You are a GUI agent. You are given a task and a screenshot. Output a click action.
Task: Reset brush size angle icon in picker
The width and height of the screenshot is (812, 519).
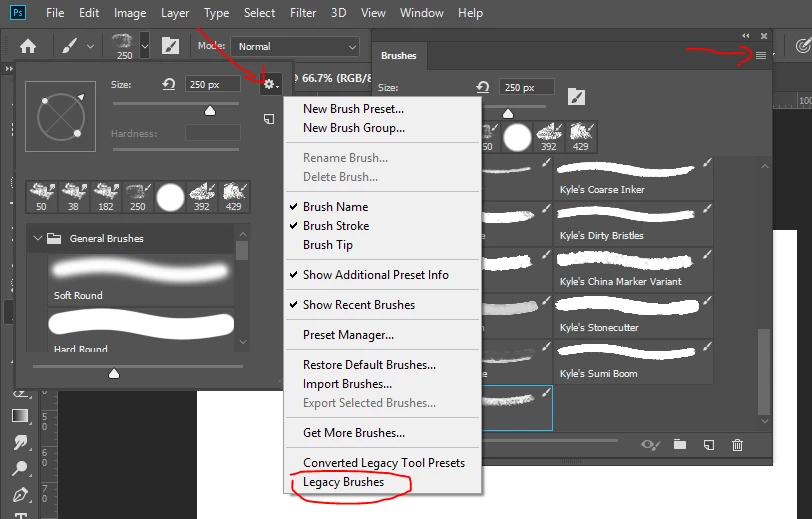tap(168, 84)
